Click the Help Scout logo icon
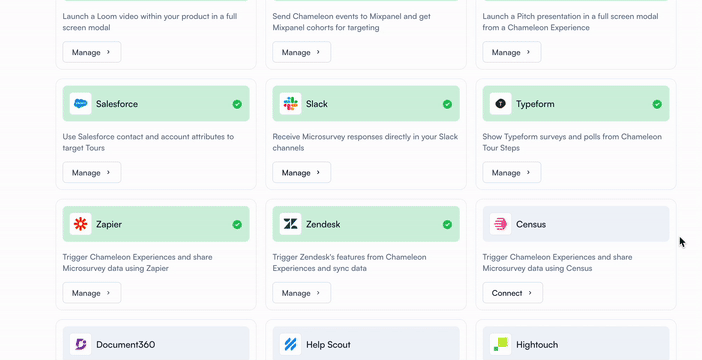Image resolution: width=702 pixels, height=360 pixels. tap(291, 344)
